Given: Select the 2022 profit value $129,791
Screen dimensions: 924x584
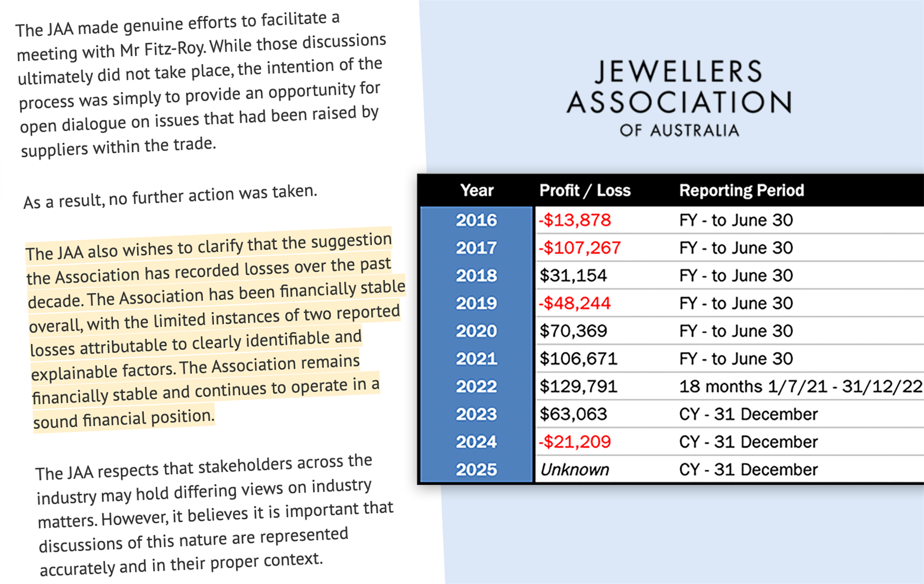Looking at the screenshot, I should click(578, 387).
